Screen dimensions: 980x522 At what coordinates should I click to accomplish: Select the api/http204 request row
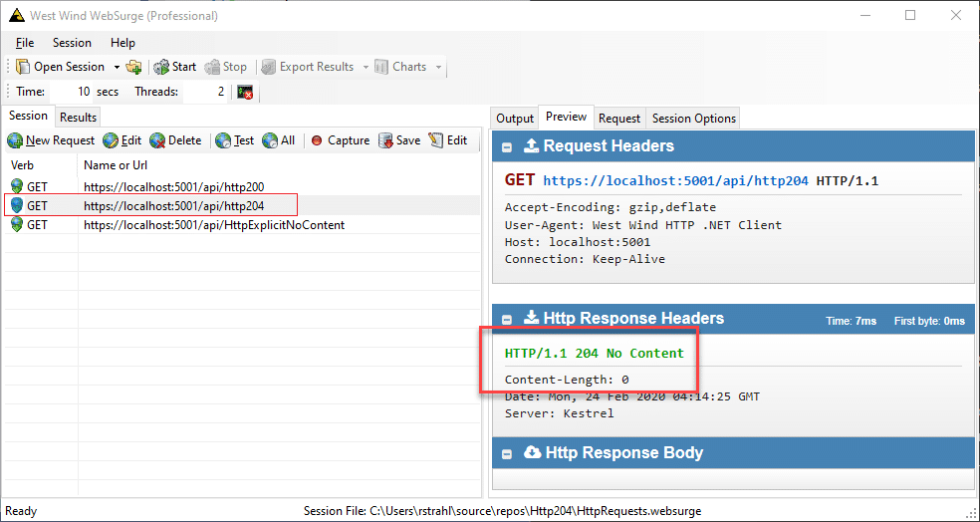click(x=242, y=205)
